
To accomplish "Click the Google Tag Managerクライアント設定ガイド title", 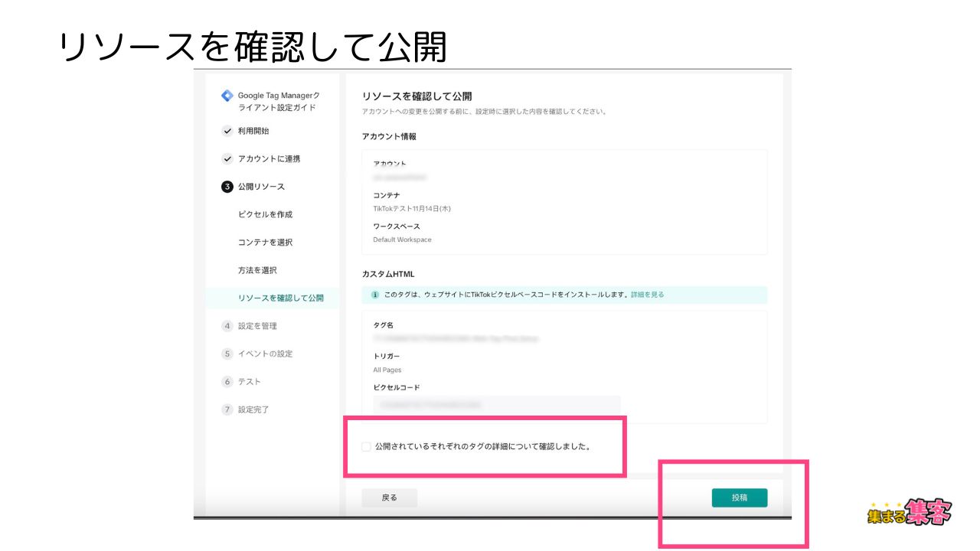I will [279, 101].
